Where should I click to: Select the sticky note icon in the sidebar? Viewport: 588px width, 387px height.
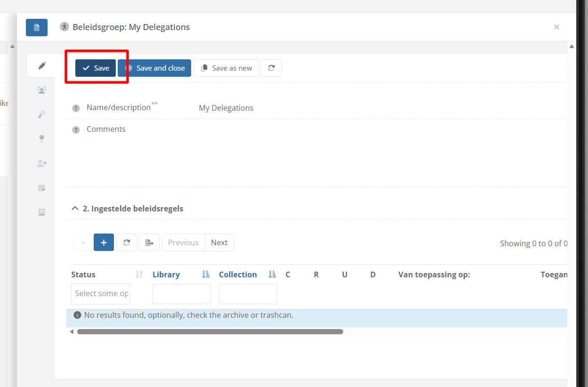(42, 188)
